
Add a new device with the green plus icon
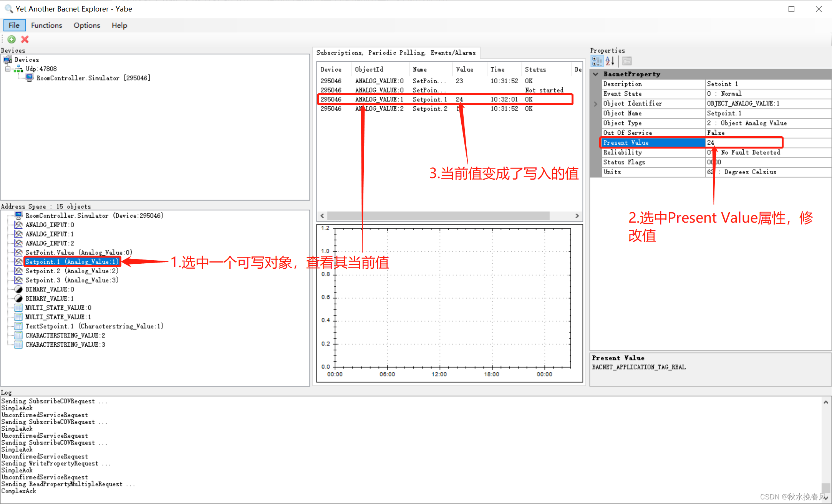tap(11, 39)
